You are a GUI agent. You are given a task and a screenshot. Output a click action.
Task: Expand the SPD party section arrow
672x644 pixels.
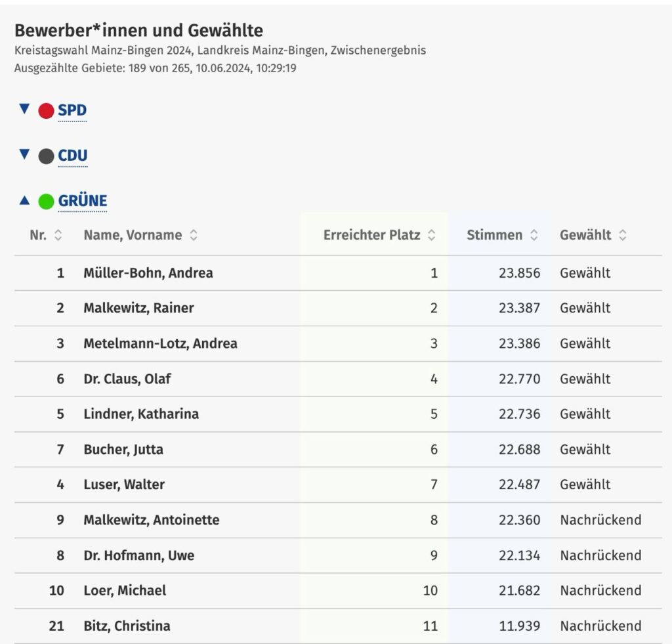(x=24, y=109)
